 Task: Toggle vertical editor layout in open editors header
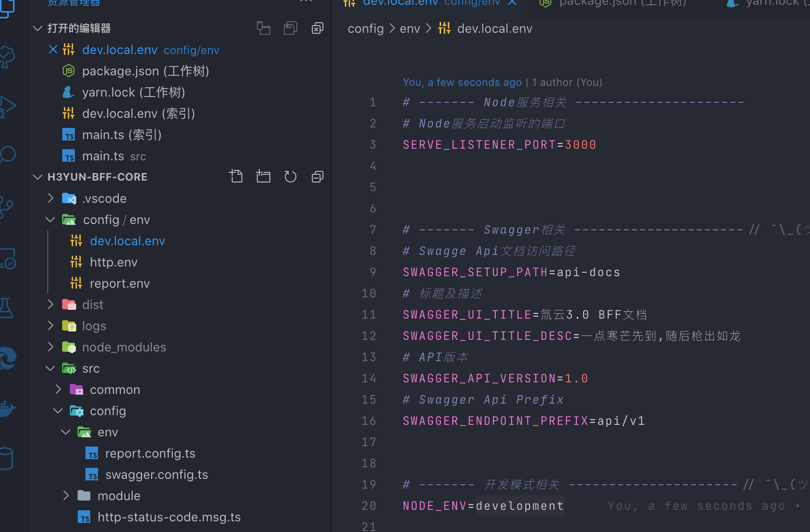[x=263, y=28]
